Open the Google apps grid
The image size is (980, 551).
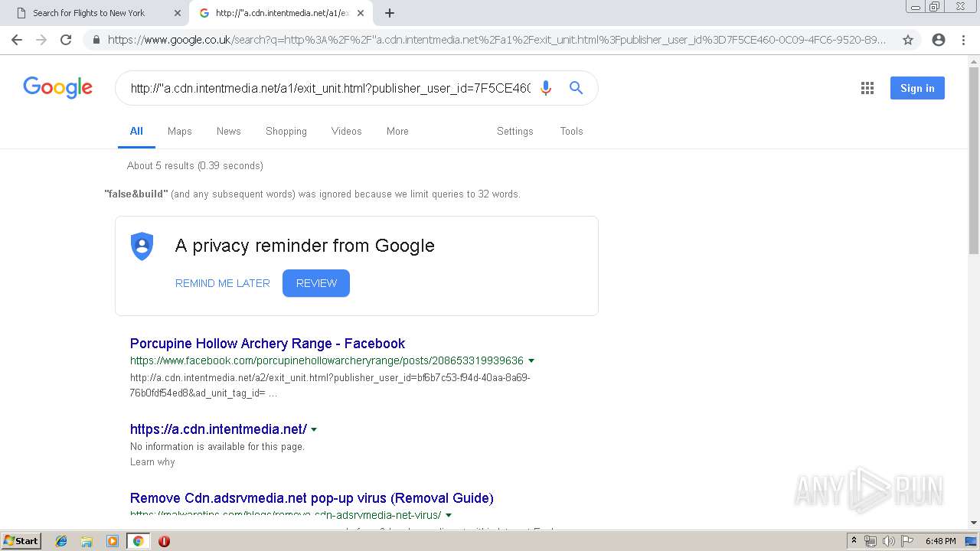[x=867, y=88]
